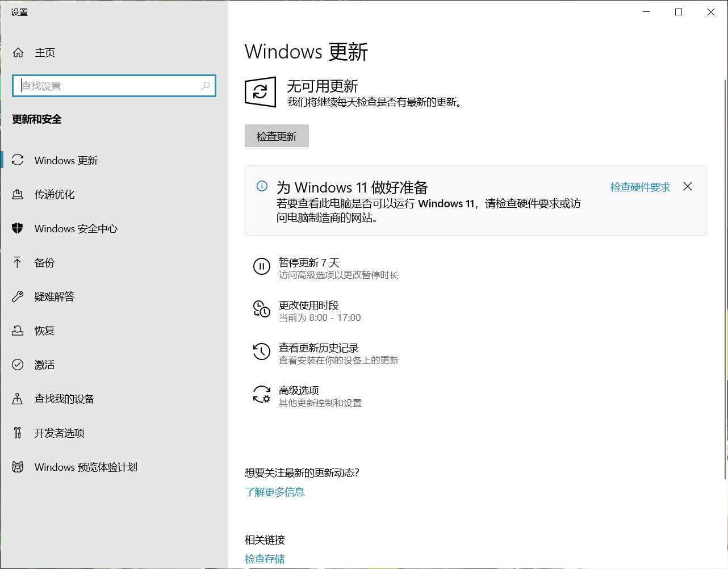Screen dimensions: 728x569
Task: Click the info icon in Windows 11 banner
Action: [x=262, y=186]
